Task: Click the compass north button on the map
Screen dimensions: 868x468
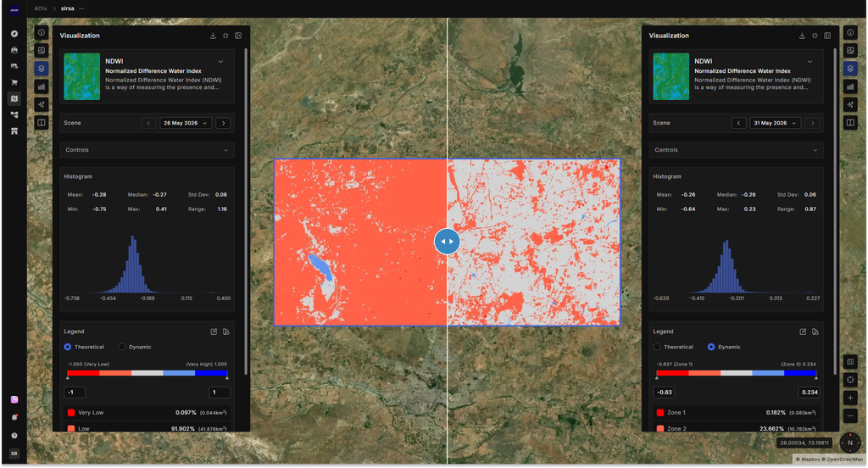Action: (850, 443)
